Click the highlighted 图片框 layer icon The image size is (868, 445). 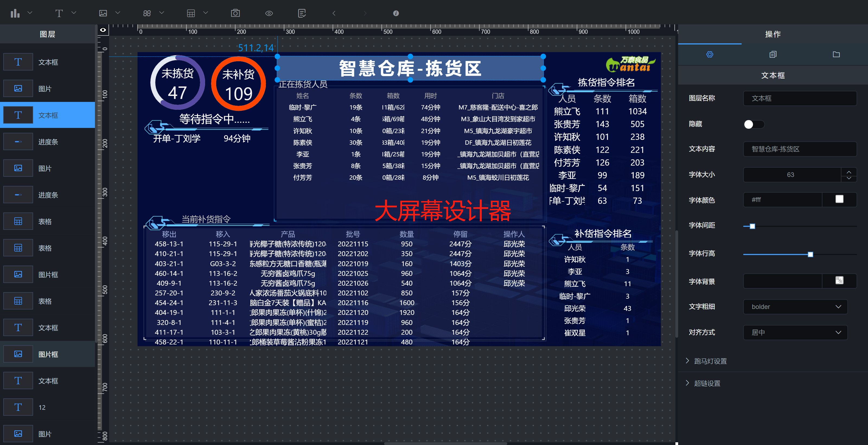tap(18, 354)
